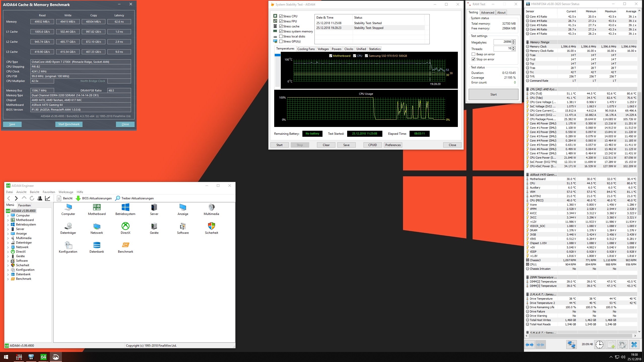Toggle Beep on error checkbox in RAM Test
644x362 pixels.
(473, 54)
